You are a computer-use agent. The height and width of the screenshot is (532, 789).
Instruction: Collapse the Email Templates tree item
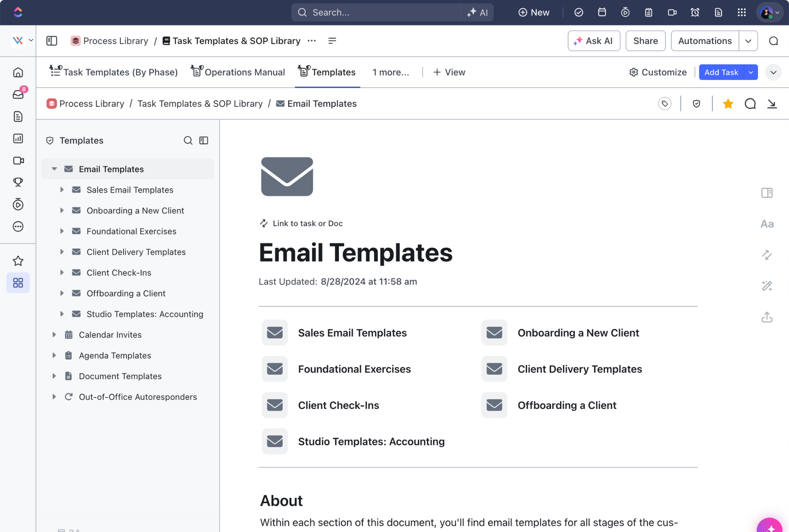[54, 169]
